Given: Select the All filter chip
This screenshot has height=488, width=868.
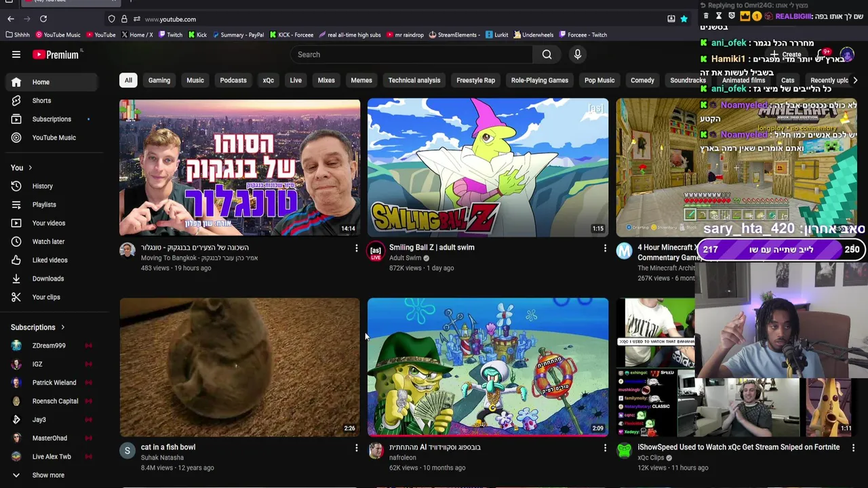Looking at the screenshot, I should click(128, 80).
